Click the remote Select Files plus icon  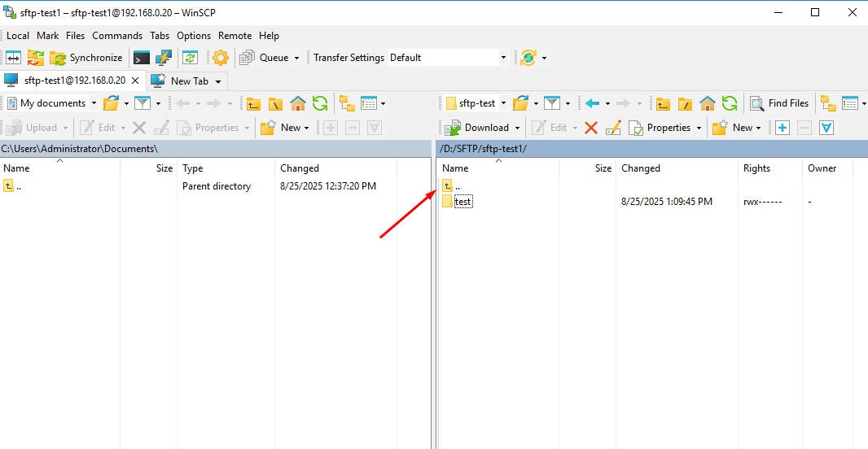(783, 128)
